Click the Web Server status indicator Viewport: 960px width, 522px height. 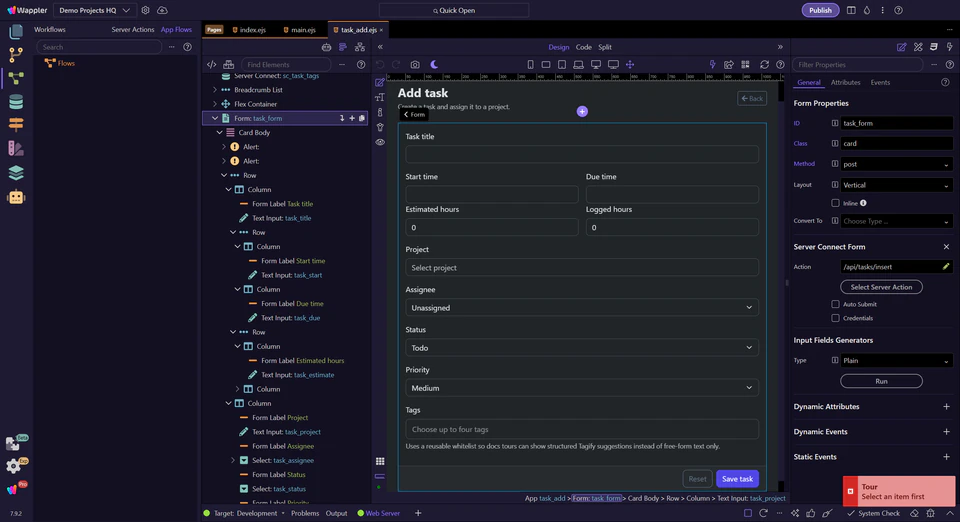tap(378, 513)
